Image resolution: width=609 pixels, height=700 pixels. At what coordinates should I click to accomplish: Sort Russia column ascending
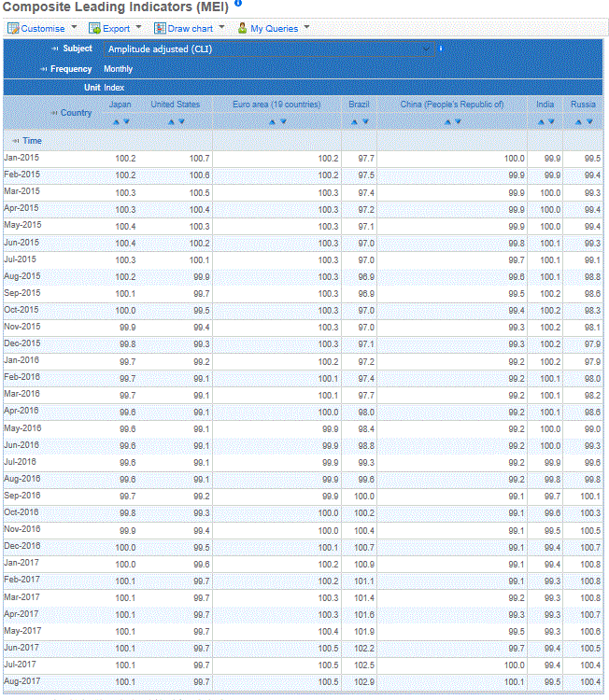578,121
